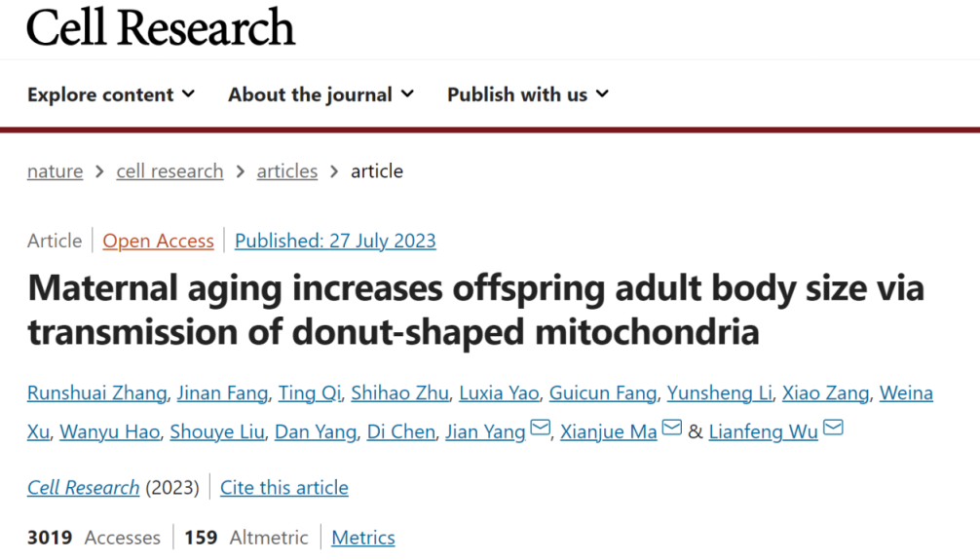Navigate to cell research breadcrumb
980x560 pixels.
(170, 171)
